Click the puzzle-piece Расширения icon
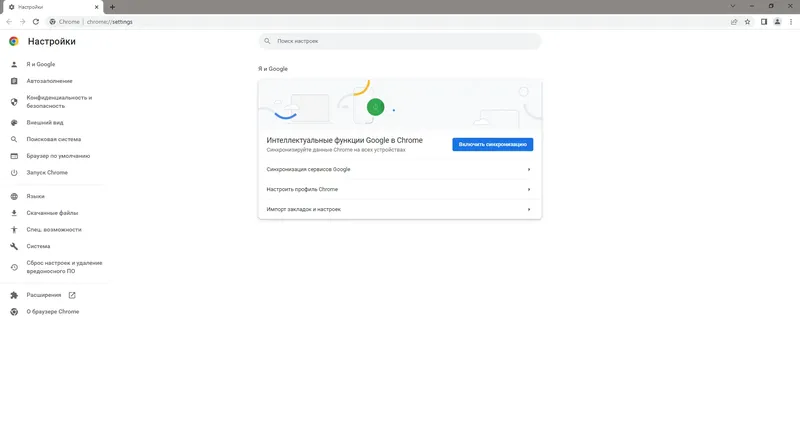Screen dimensions: 800x433 click(x=14, y=295)
